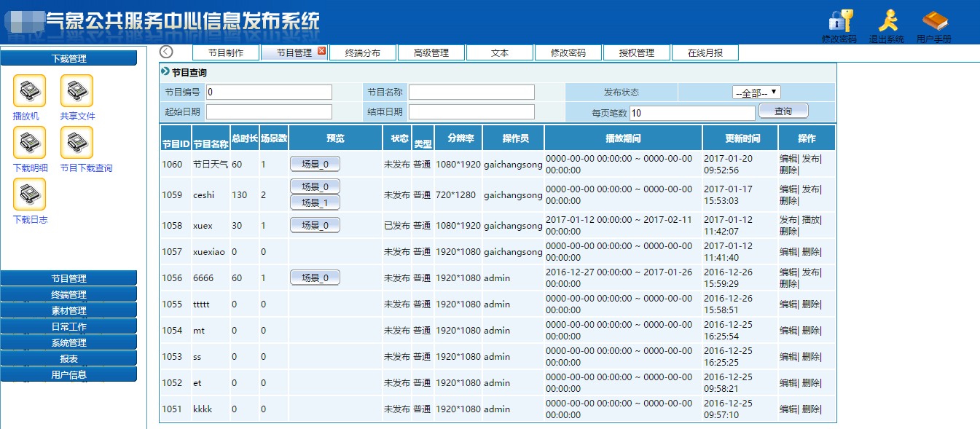Click the 查询 search button
This screenshot has width=980, height=429.
[x=783, y=110]
